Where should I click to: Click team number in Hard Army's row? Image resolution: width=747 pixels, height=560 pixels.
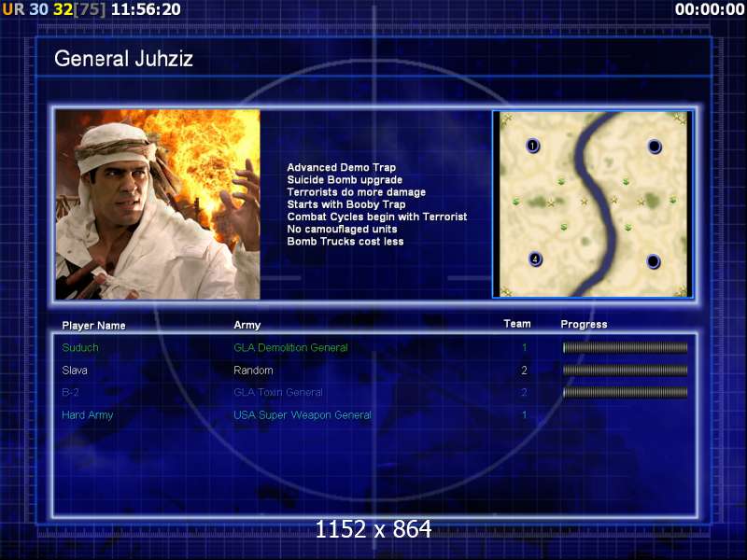point(525,415)
